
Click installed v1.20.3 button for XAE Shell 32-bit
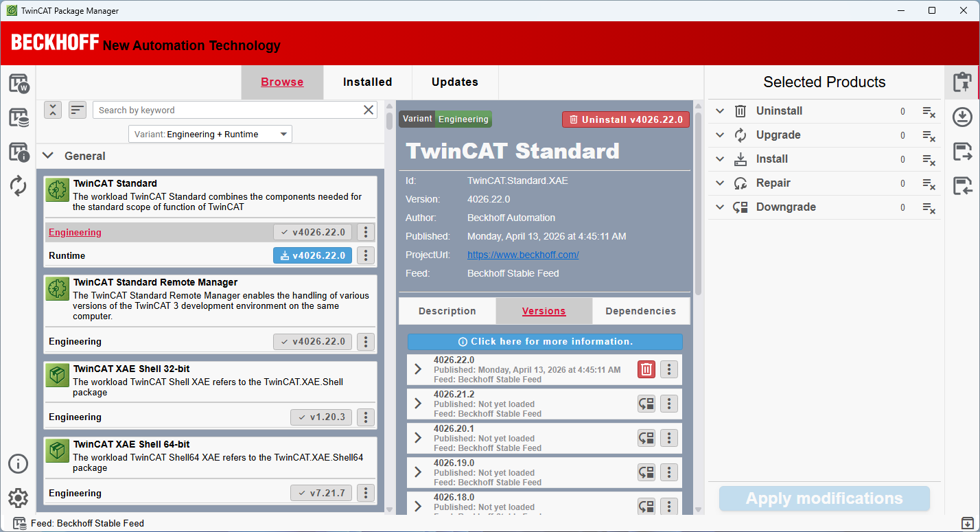(321, 417)
